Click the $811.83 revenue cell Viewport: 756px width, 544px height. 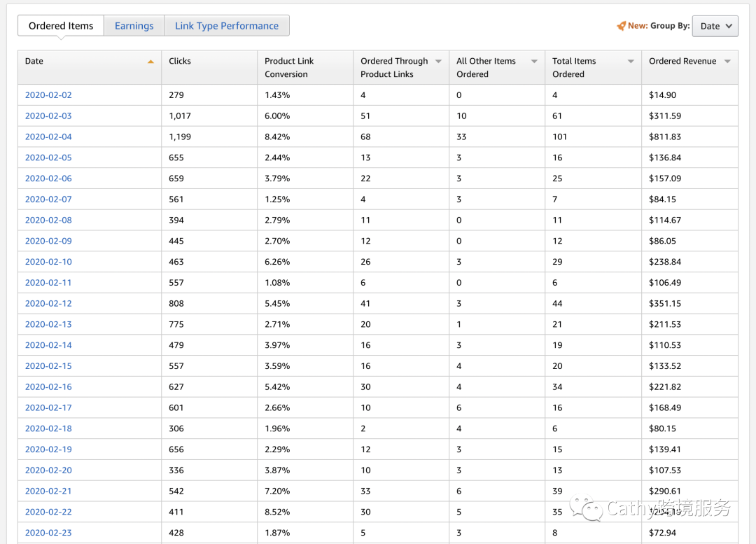point(664,137)
